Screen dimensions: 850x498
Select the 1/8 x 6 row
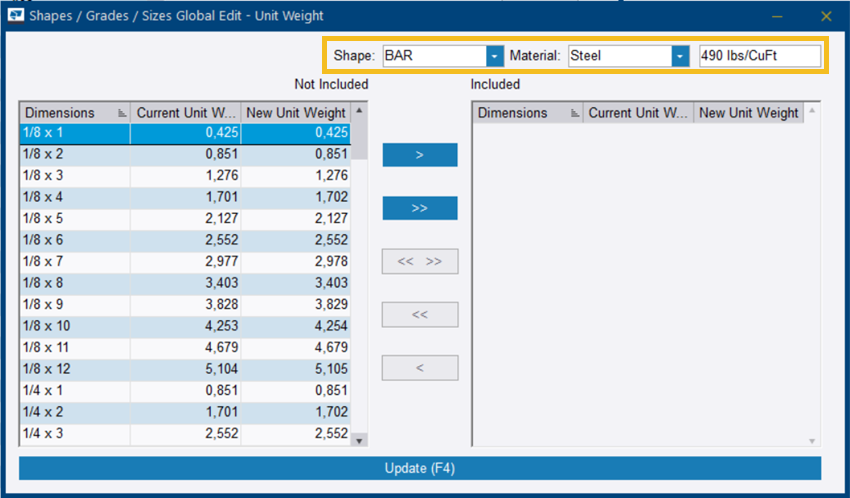tap(75, 240)
